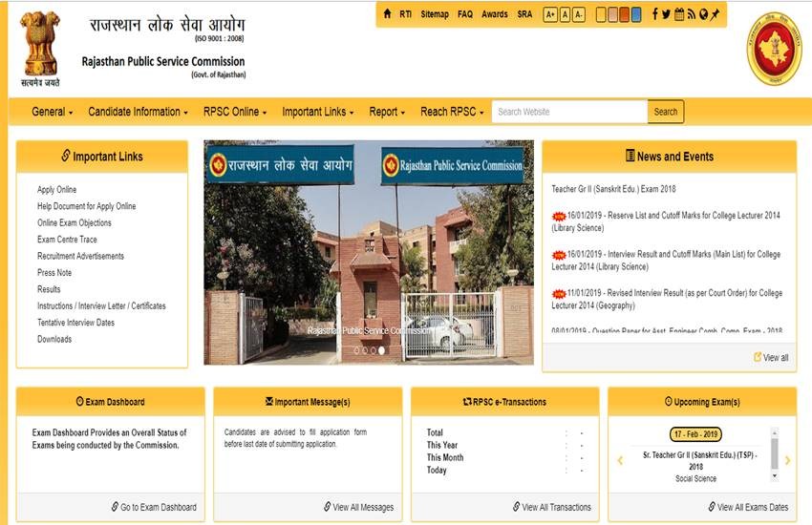This screenshot has width=812, height=525.
Task: Go to the Home icon in top bar
Action: point(387,14)
